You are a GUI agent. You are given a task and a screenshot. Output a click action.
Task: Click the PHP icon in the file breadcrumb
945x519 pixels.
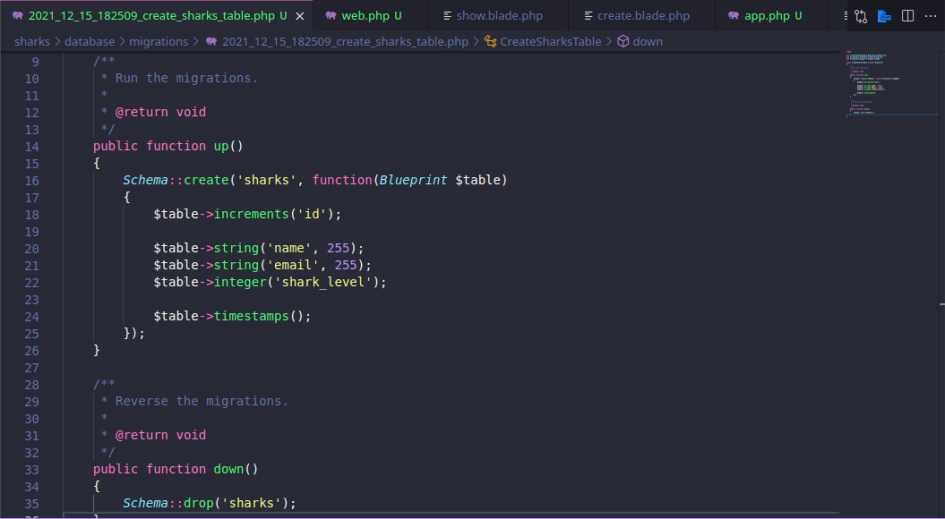click(211, 42)
